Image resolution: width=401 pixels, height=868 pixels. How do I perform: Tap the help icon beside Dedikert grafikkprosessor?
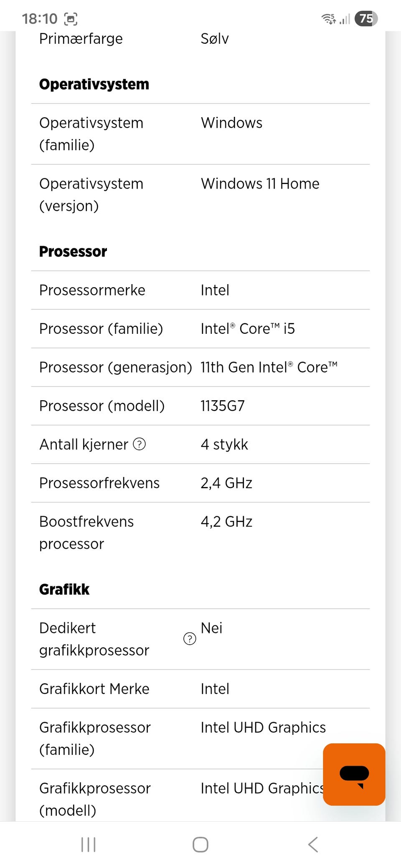(190, 638)
